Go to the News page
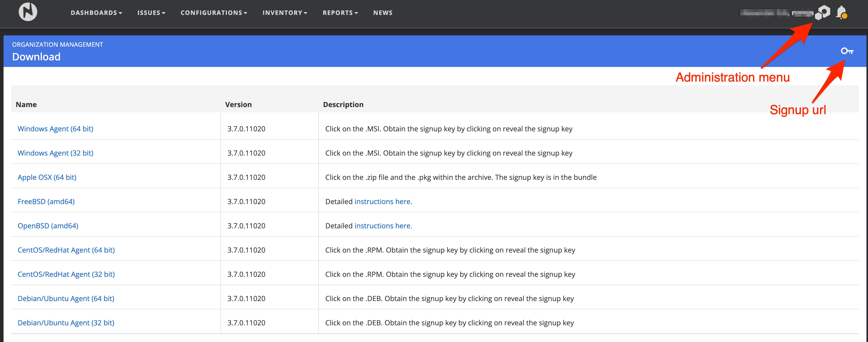 coord(382,13)
